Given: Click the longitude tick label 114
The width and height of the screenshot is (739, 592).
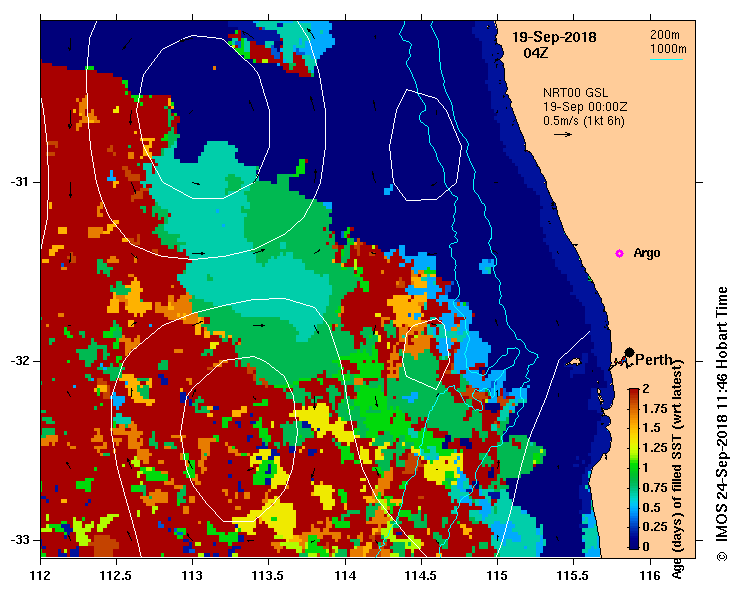Looking at the screenshot, I should (345, 576).
